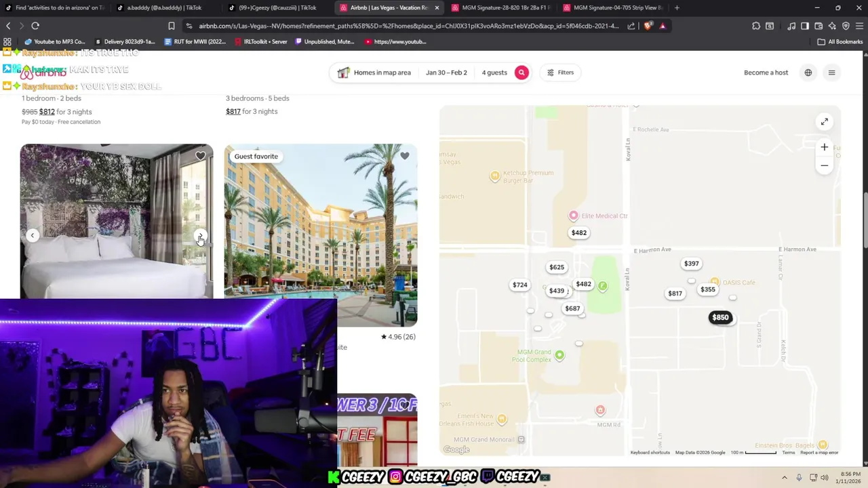
Task: Open the youtube.com bookmark
Action: click(x=395, y=41)
